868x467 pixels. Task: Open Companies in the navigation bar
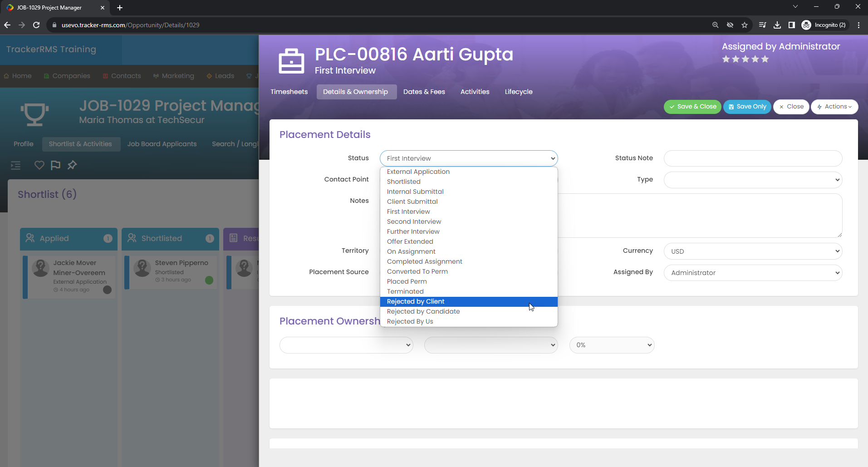pyautogui.click(x=67, y=76)
